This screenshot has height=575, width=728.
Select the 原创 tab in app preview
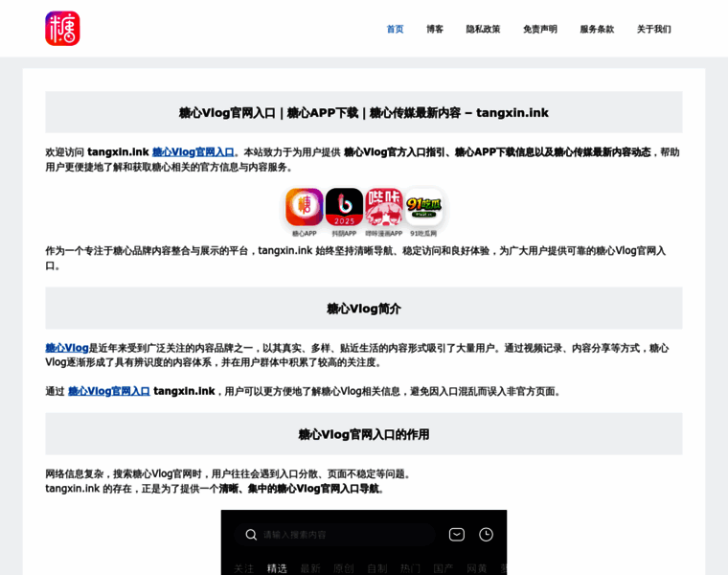click(344, 568)
